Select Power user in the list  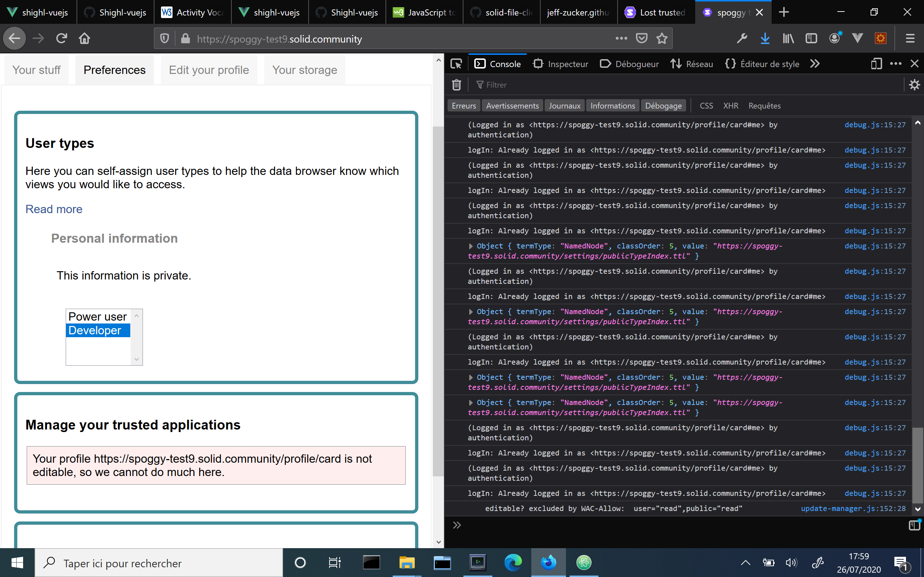click(97, 317)
